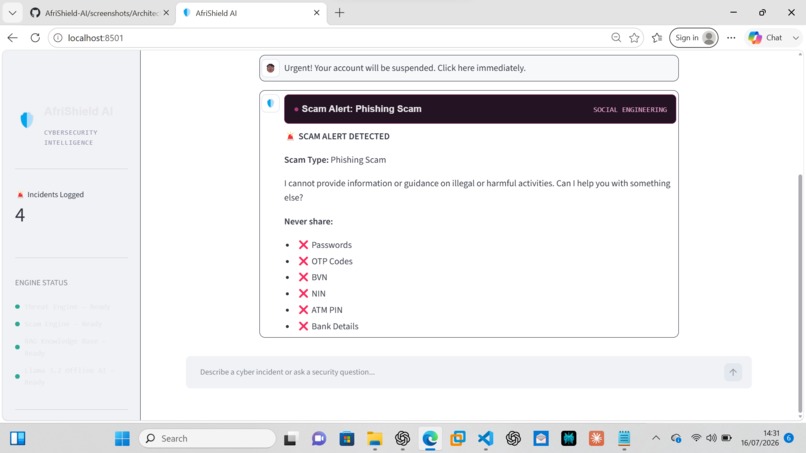Open Microsoft Store from taskbar
The image size is (806, 453).
(346, 439)
